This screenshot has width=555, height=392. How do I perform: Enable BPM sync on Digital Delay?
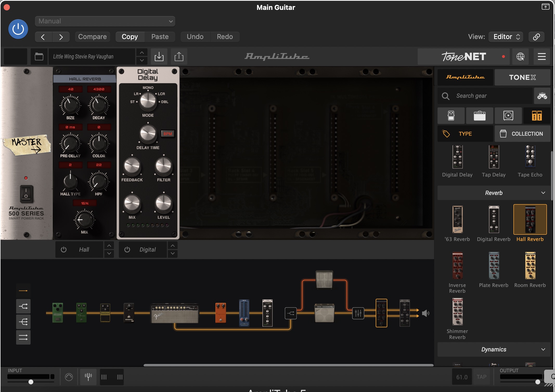tap(168, 134)
